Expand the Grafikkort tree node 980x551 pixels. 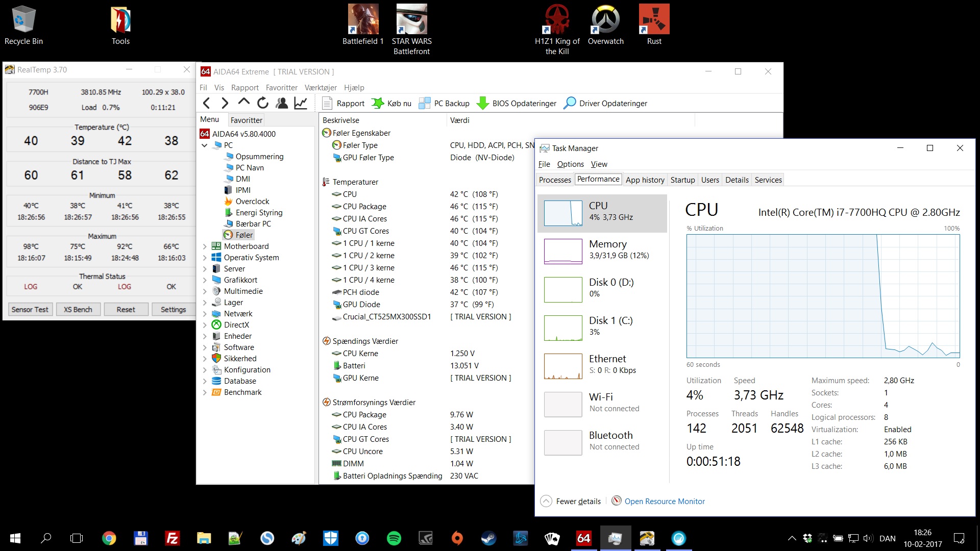click(205, 280)
